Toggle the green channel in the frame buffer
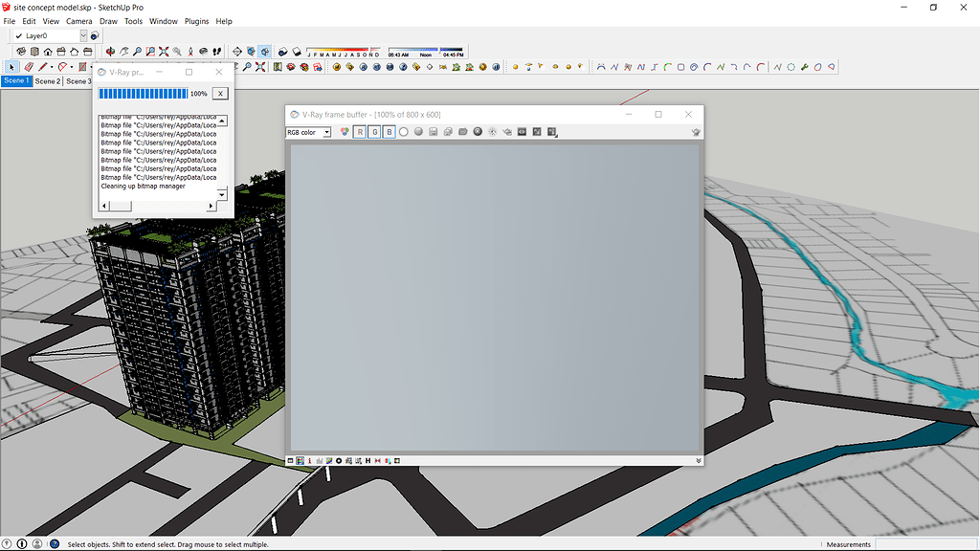This screenshot has width=980, height=551. tap(375, 131)
